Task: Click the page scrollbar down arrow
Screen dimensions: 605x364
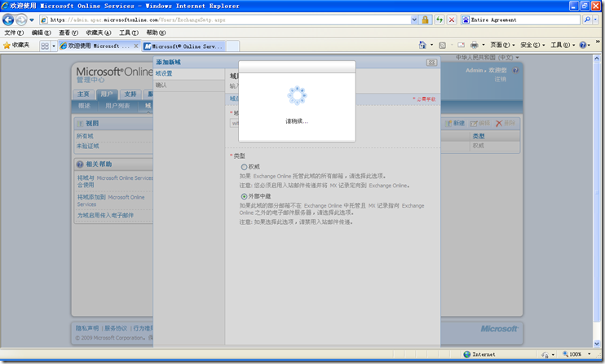Action: tap(597, 343)
